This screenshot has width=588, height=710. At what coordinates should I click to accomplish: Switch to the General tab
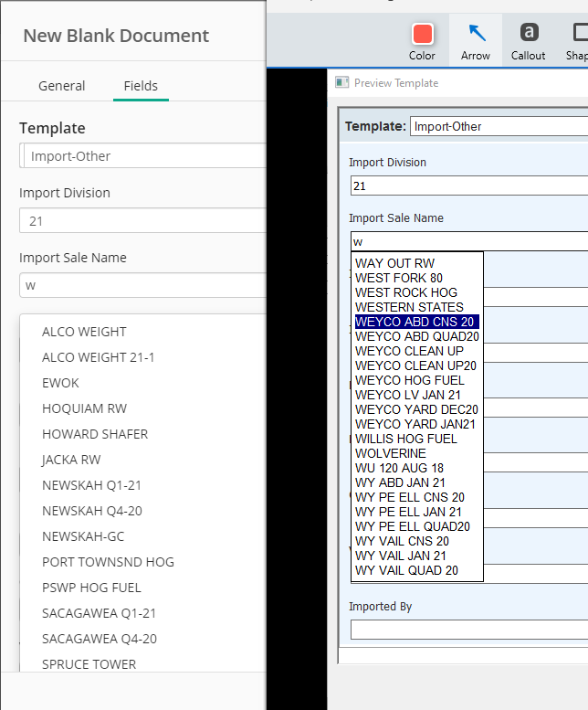click(x=61, y=86)
